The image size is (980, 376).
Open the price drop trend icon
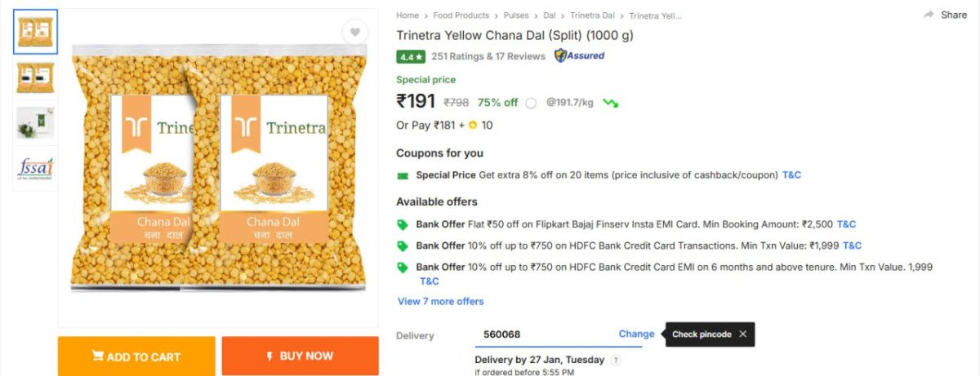[x=610, y=103]
